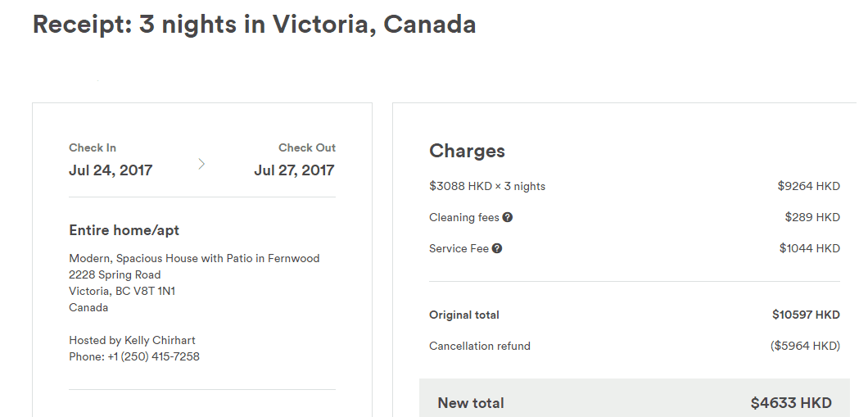Select the $9264 HKD nightly subtotal

point(809,186)
